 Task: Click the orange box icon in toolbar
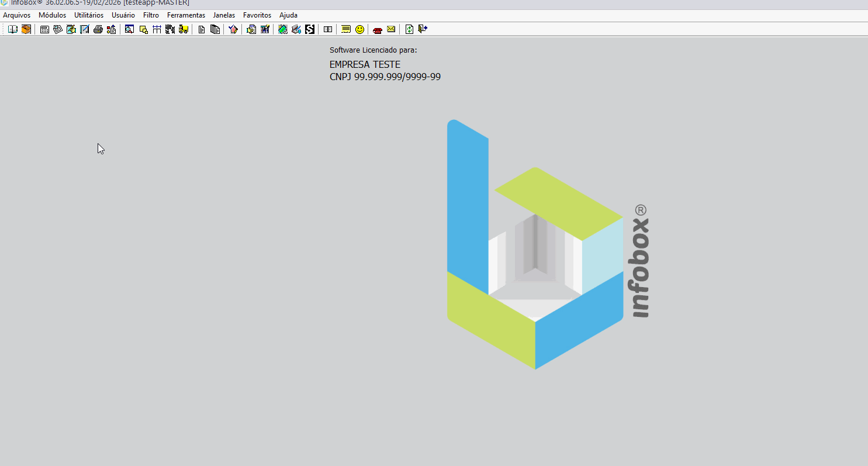(26, 29)
